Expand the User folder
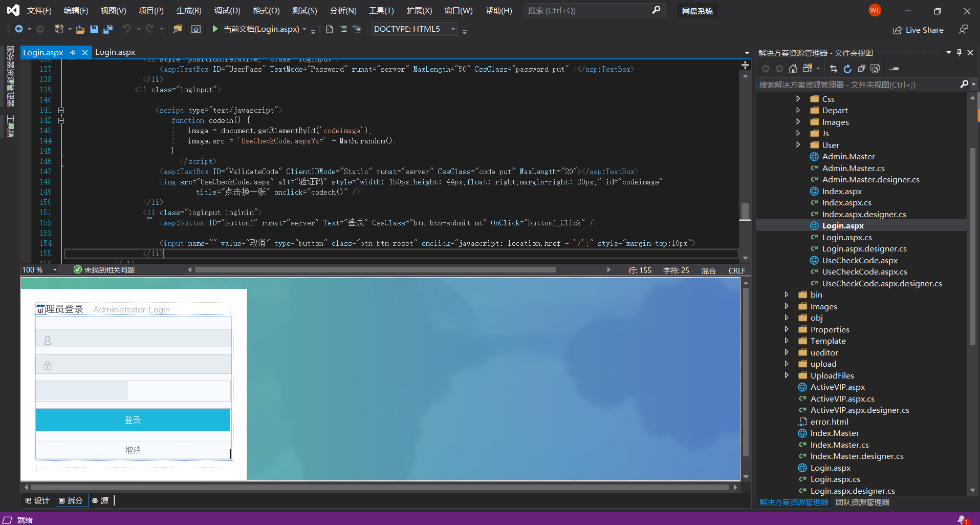 pos(798,145)
